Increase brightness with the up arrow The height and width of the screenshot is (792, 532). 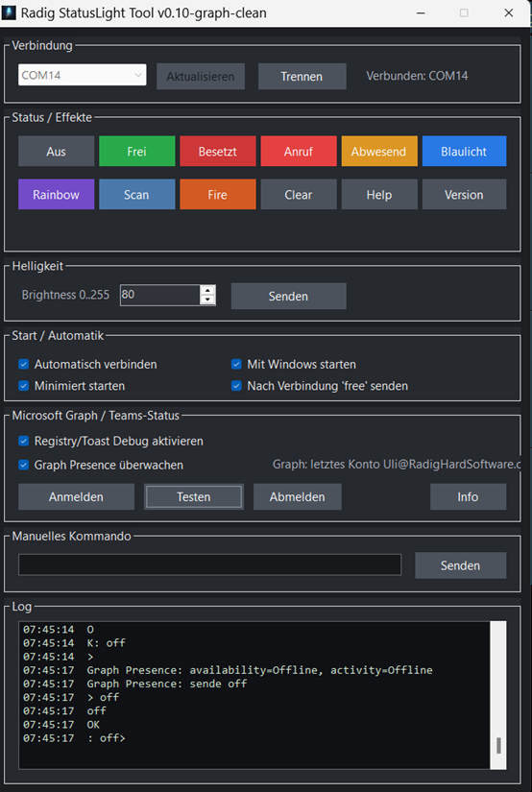pyautogui.click(x=207, y=290)
